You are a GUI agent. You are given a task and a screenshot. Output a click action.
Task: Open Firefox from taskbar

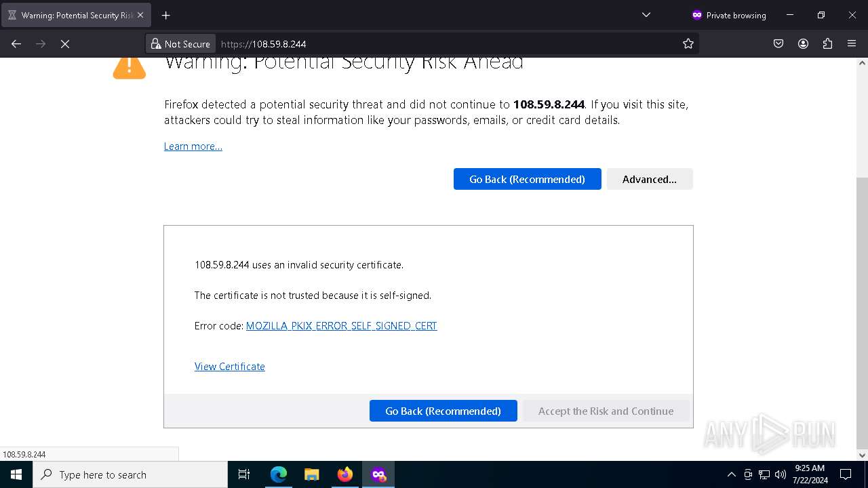click(x=345, y=474)
